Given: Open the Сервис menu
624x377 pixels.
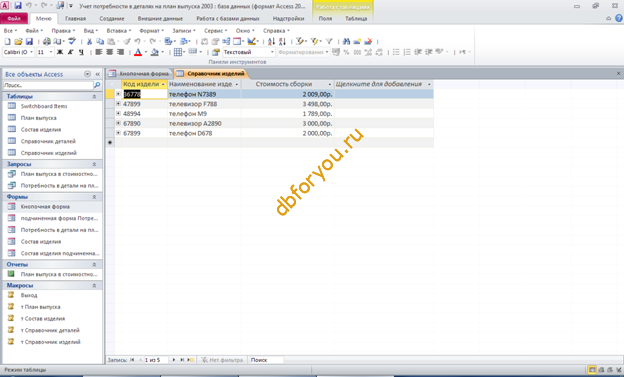Looking at the screenshot, I should click(215, 31).
